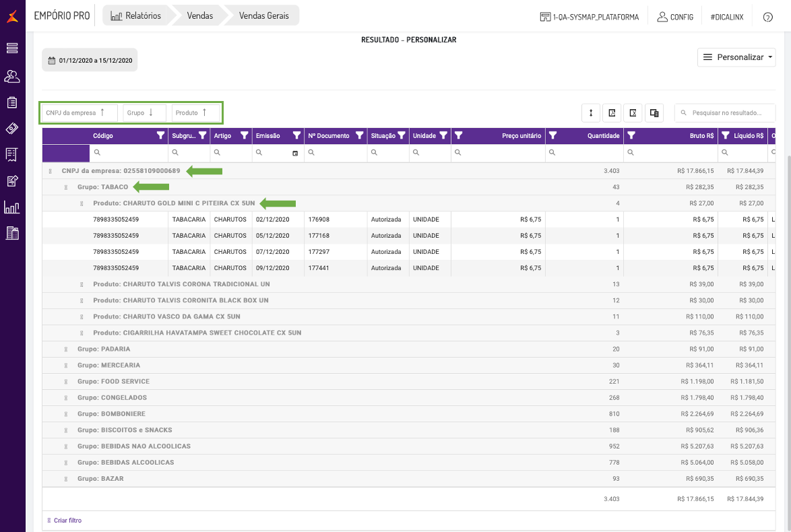
Task: Expand the Grupo FOOD SERVICE row
Action: pos(65,382)
